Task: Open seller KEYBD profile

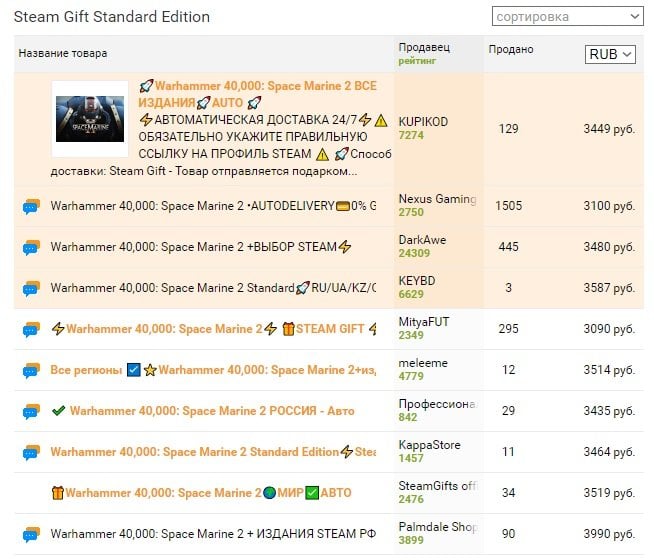Action: coord(417,281)
